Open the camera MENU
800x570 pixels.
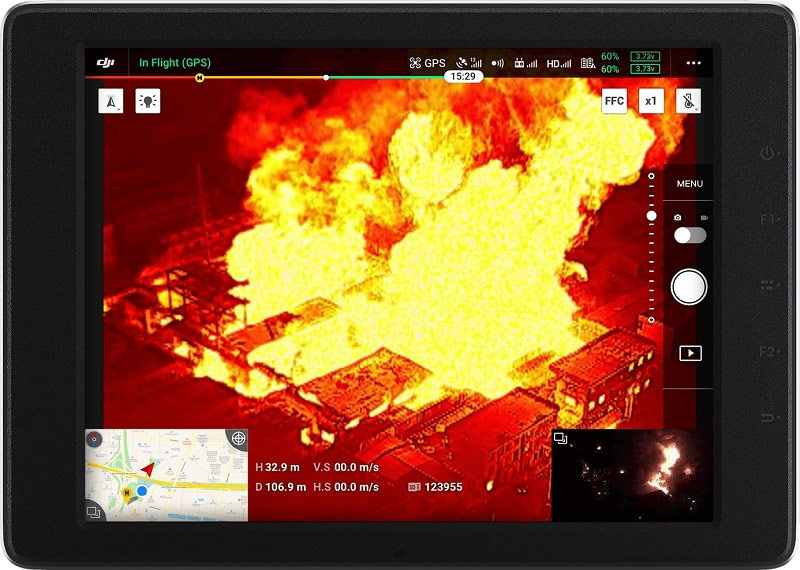pos(690,184)
